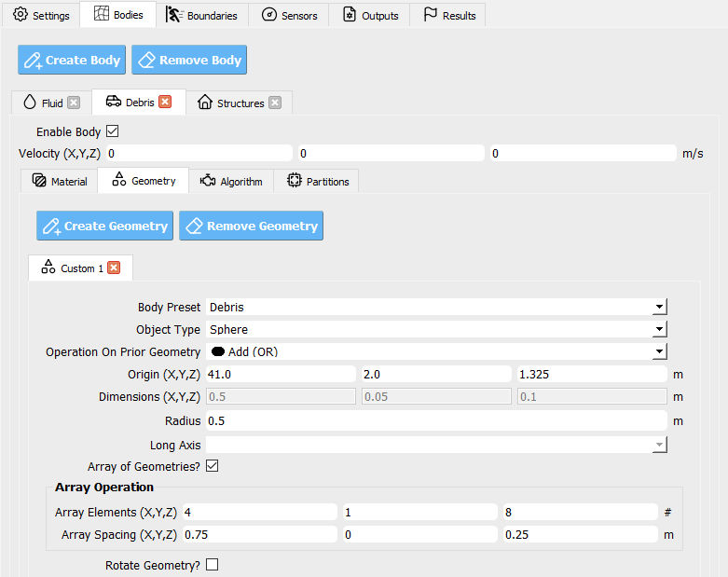Image resolution: width=728 pixels, height=577 pixels.
Task: Click the Origin Z field showing 1.325
Action: (593, 374)
